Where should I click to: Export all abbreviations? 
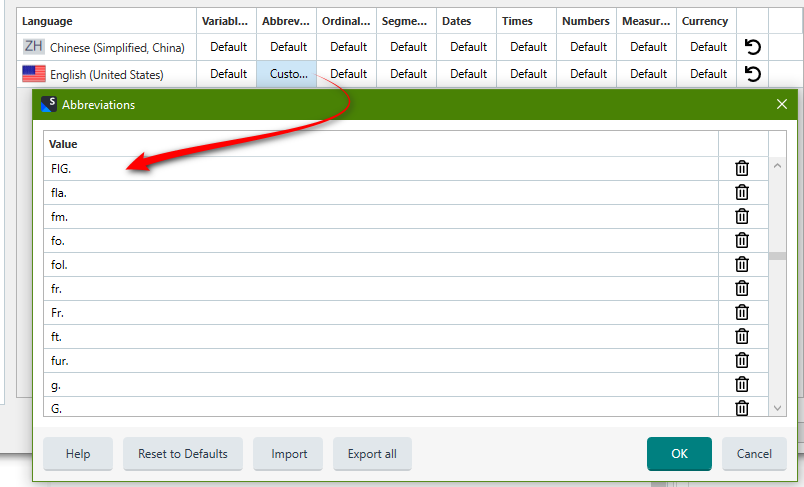pyautogui.click(x=372, y=454)
